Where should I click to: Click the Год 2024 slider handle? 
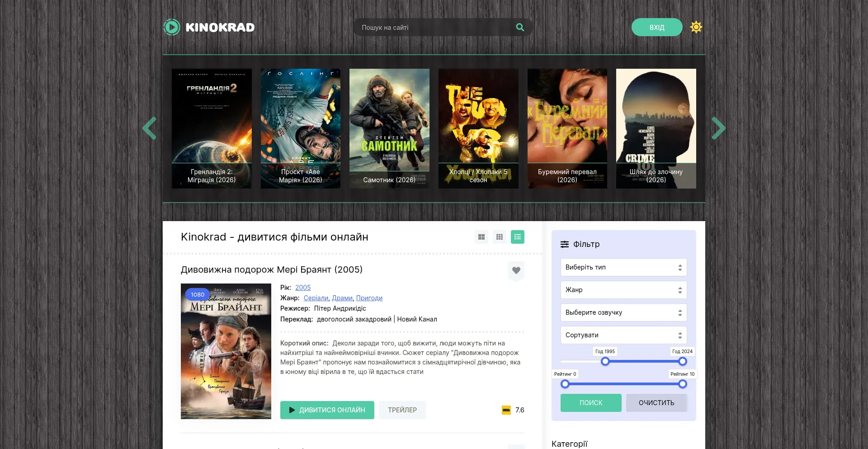click(683, 361)
